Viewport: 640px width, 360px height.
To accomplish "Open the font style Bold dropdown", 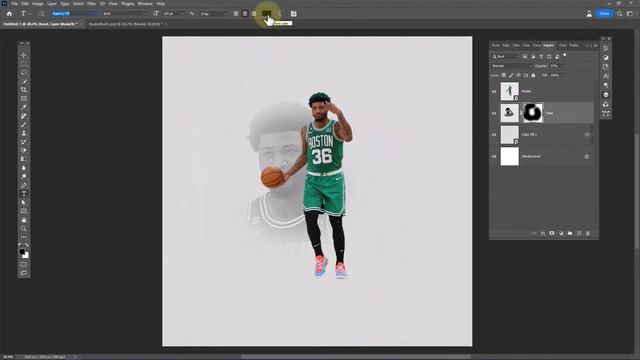I will point(125,13).
